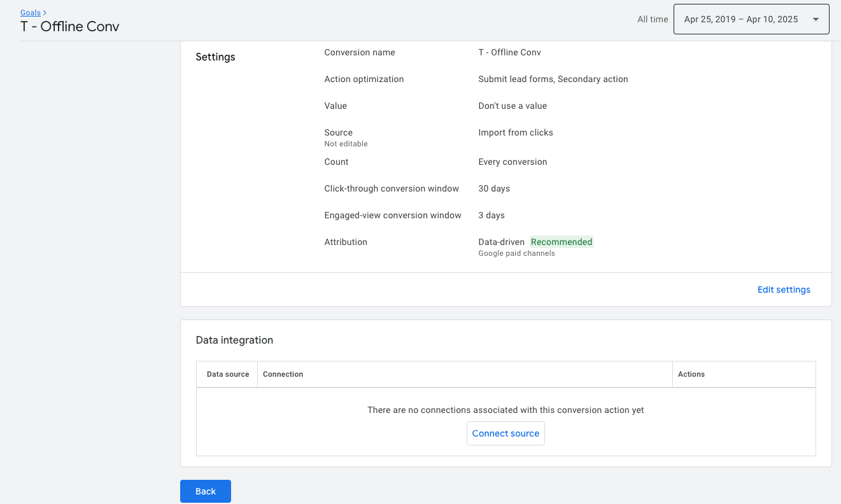The width and height of the screenshot is (841, 504).
Task: Click the Data integration heading
Action: (x=234, y=340)
